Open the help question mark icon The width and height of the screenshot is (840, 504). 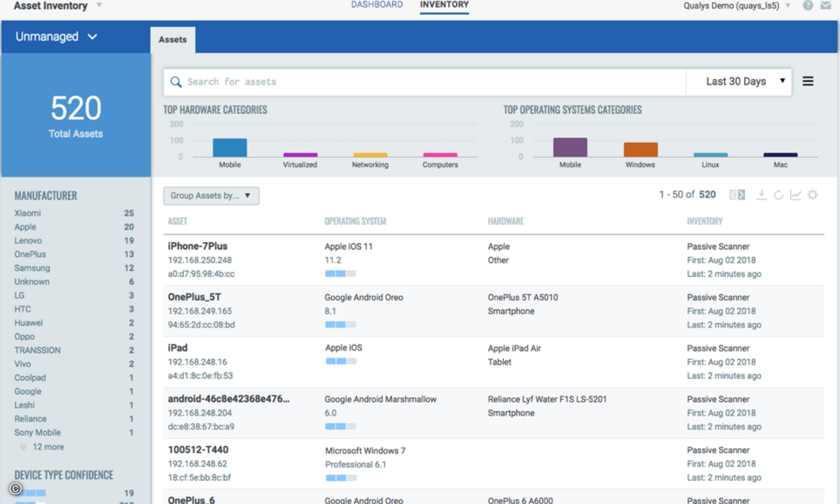point(808,6)
